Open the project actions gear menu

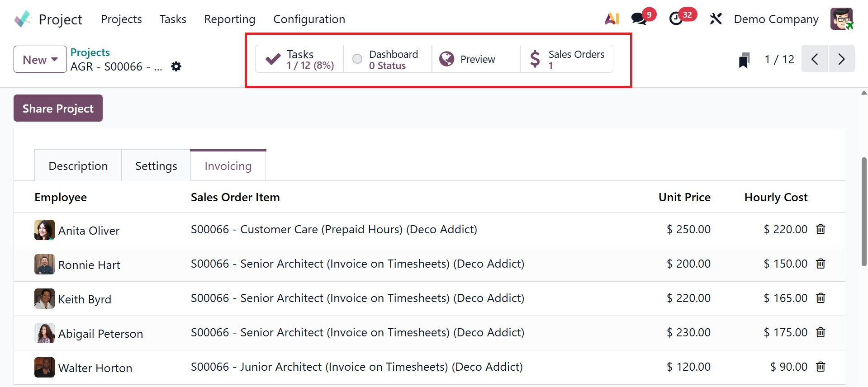[176, 66]
